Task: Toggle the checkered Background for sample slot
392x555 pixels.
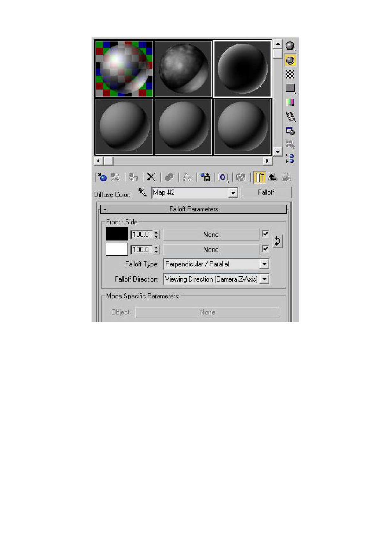Action: [290, 74]
